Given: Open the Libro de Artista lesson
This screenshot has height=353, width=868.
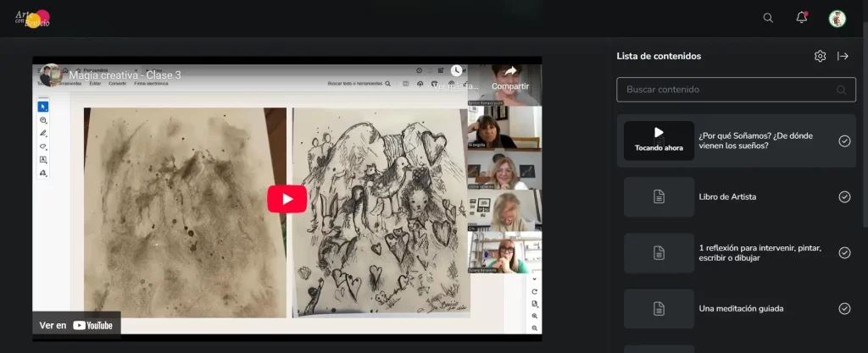Looking at the screenshot, I should click(x=727, y=196).
